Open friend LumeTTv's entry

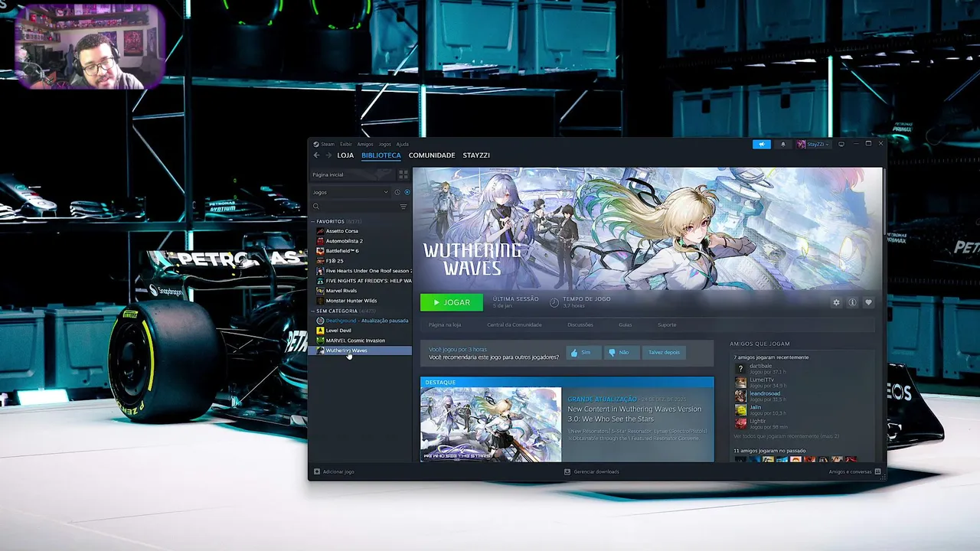(x=768, y=383)
